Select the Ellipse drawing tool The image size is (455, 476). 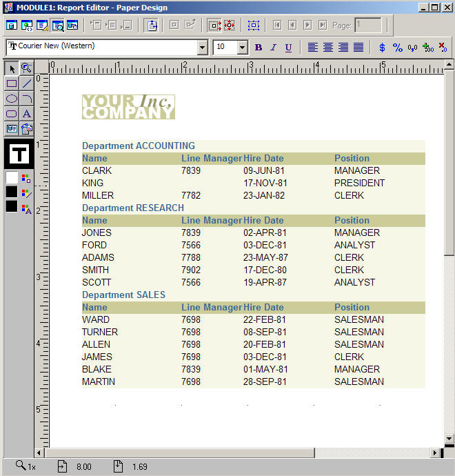(x=12, y=99)
